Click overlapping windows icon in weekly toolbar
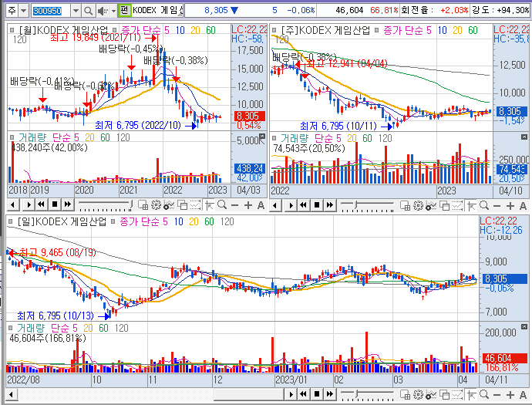Screen dimensions: 532x405 [x=444, y=206]
